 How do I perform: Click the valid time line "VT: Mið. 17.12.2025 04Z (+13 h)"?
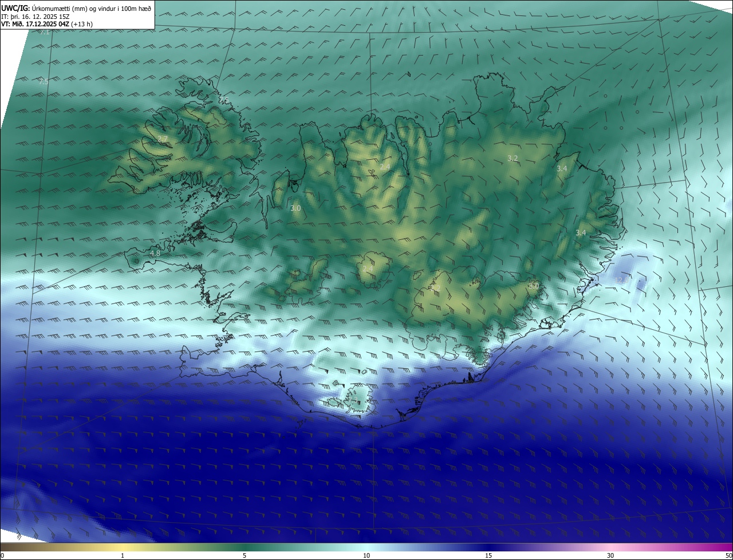coord(47,24)
